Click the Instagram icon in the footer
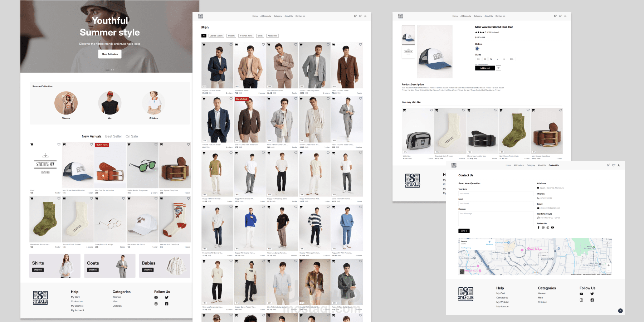Image resolution: width=644 pixels, height=322 pixels. [156, 303]
